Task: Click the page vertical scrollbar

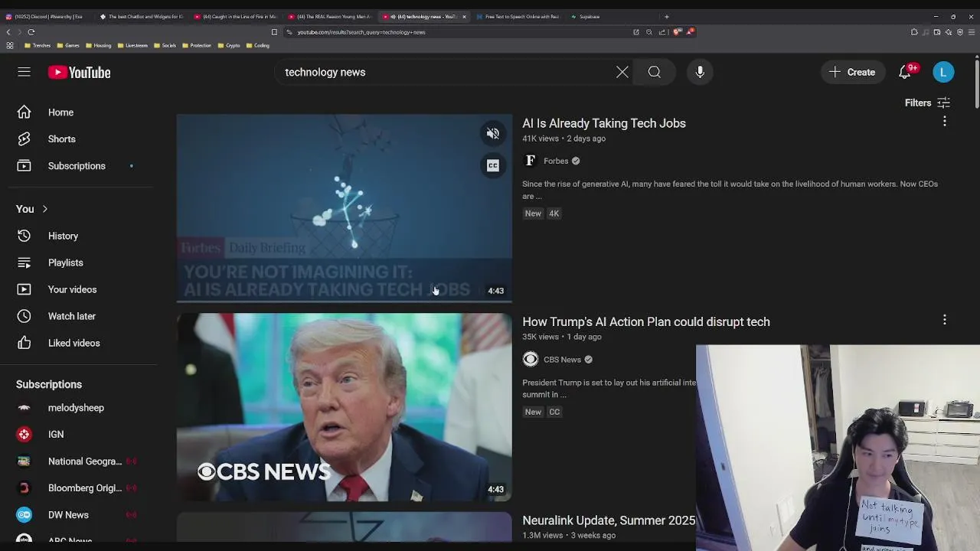Action: pos(976,84)
